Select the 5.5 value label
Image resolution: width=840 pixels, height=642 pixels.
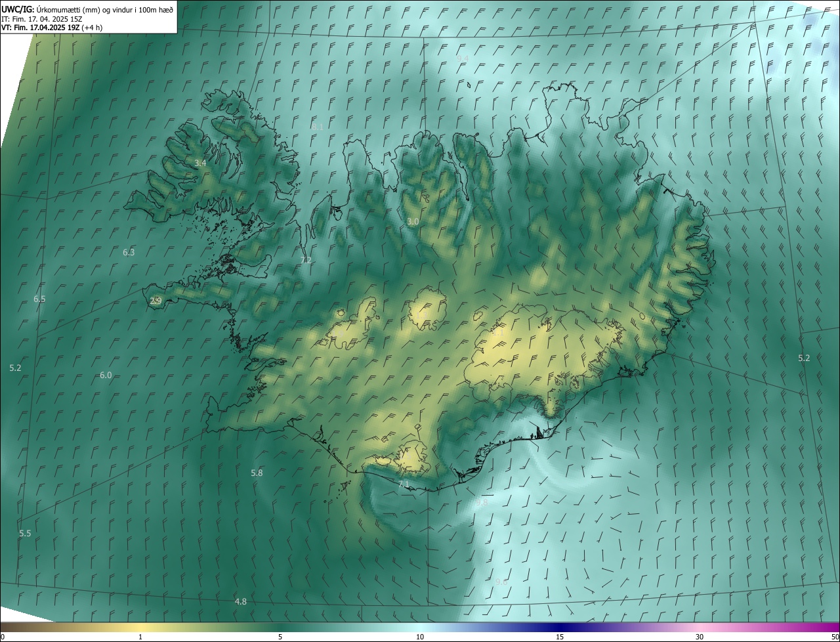coord(25,534)
